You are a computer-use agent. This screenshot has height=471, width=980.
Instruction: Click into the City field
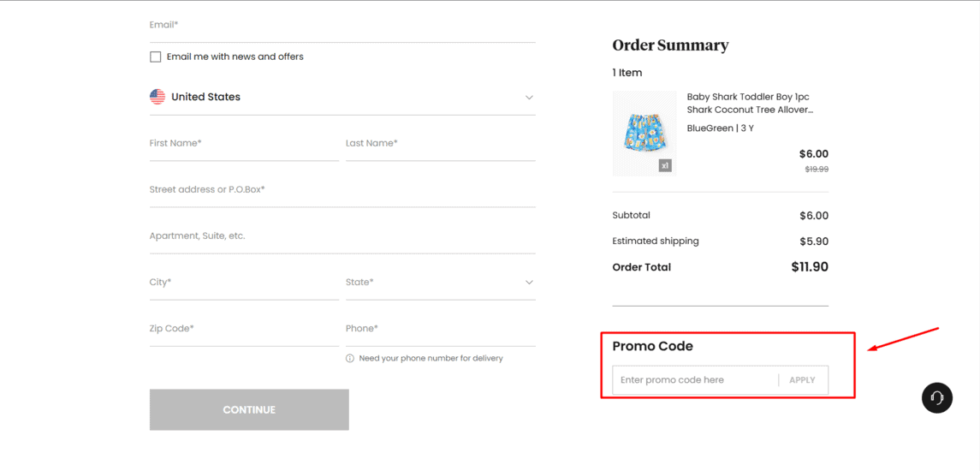click(245, 283)
